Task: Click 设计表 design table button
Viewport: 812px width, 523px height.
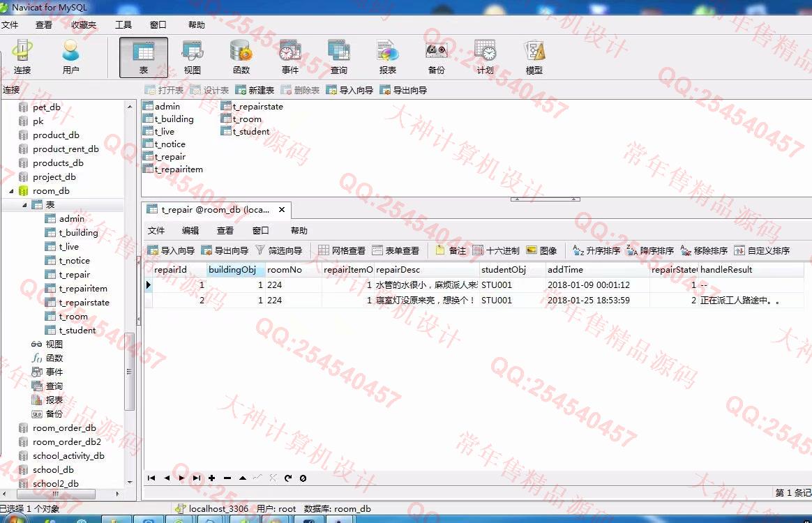Action: 209,90
